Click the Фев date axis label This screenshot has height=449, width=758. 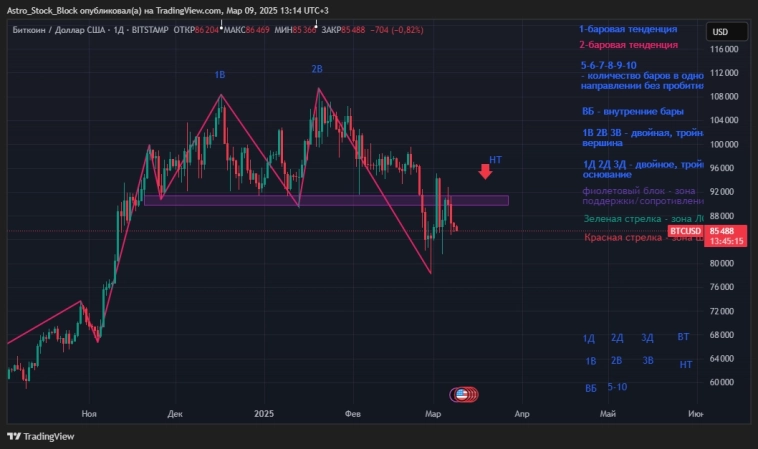coord(353,414)
